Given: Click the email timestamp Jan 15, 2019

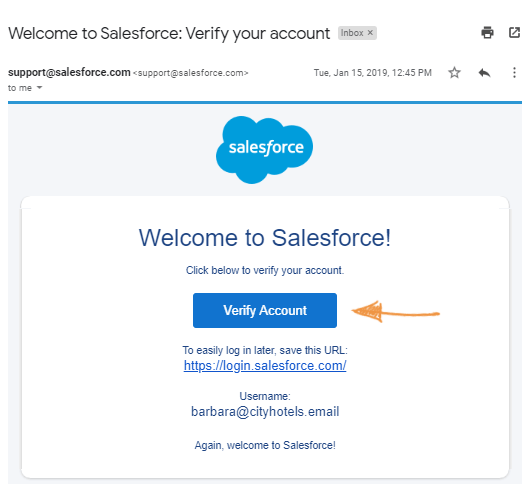Looking at the screenshot, I should tap(373, 73).
